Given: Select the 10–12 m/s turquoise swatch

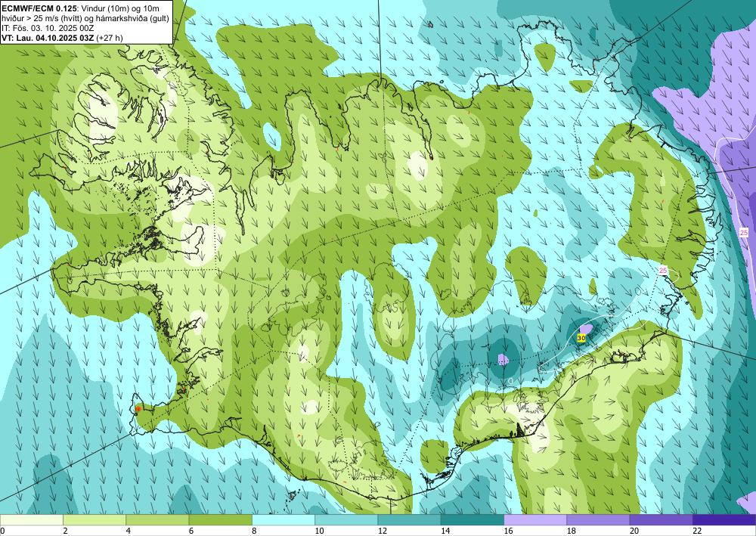Looking at the screenshot, I should (x=346, y=520).
